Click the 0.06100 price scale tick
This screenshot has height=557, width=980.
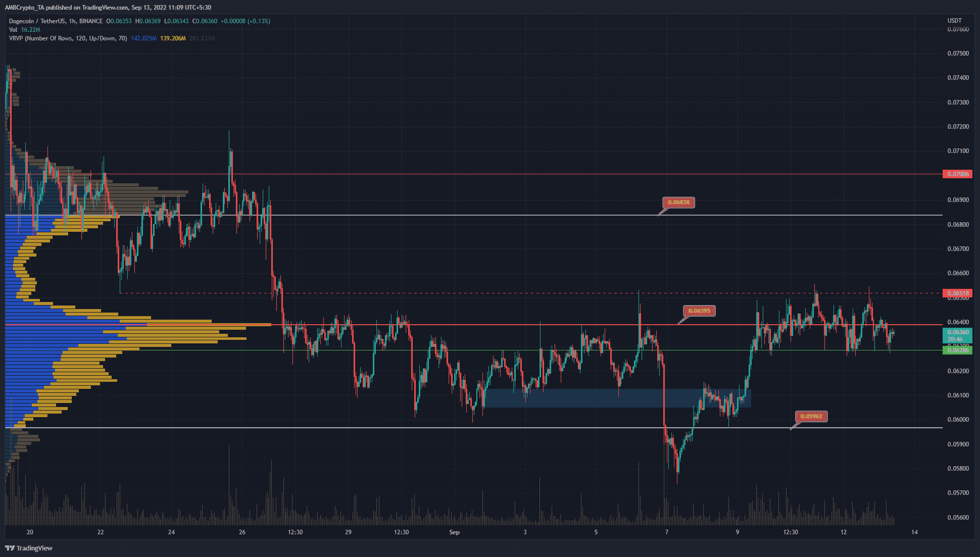click(x=958, y=395)
